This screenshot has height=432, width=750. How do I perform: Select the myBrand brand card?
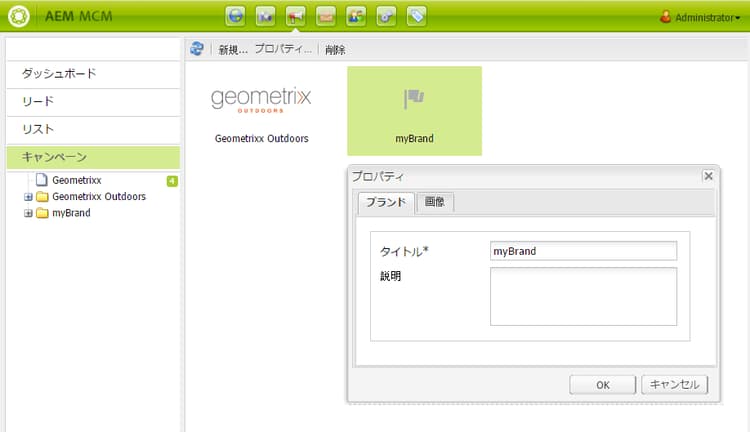click(x=414, y=111)
